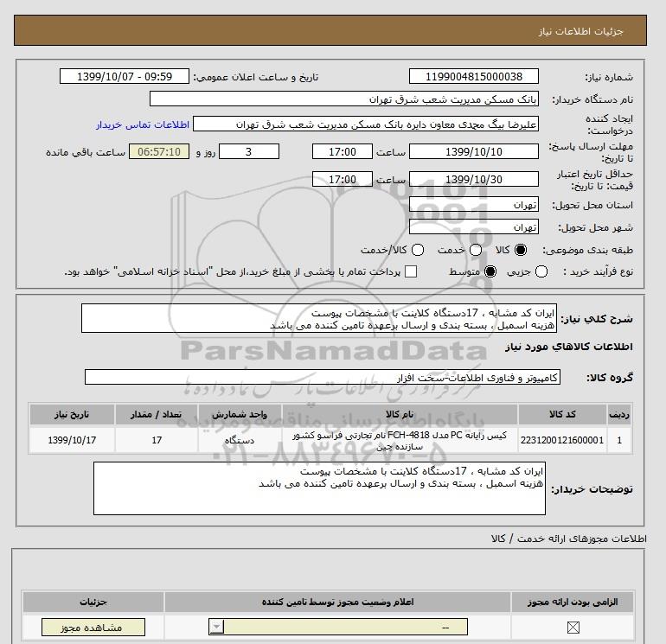Click the delivery city field تهران
The height and width of the screenshot is (644, 666).
[474, 226]
